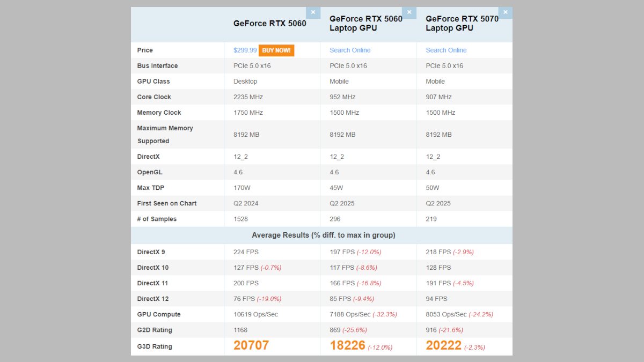Click the GPU Compute row label
Screen dimensions: 644x362
point(159,314)
